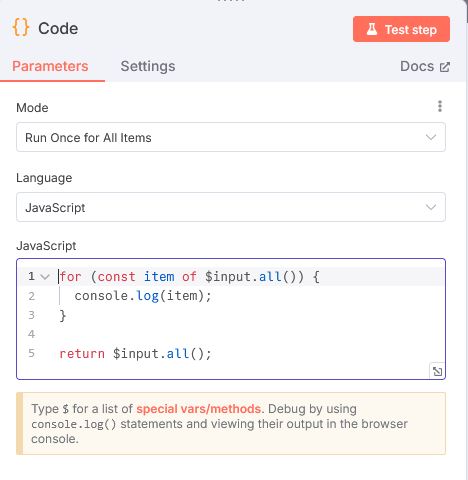Image resolution: width=468 pixels, height=480 pixels.
Task: Run the Test step button
Action: click(401, 29)
